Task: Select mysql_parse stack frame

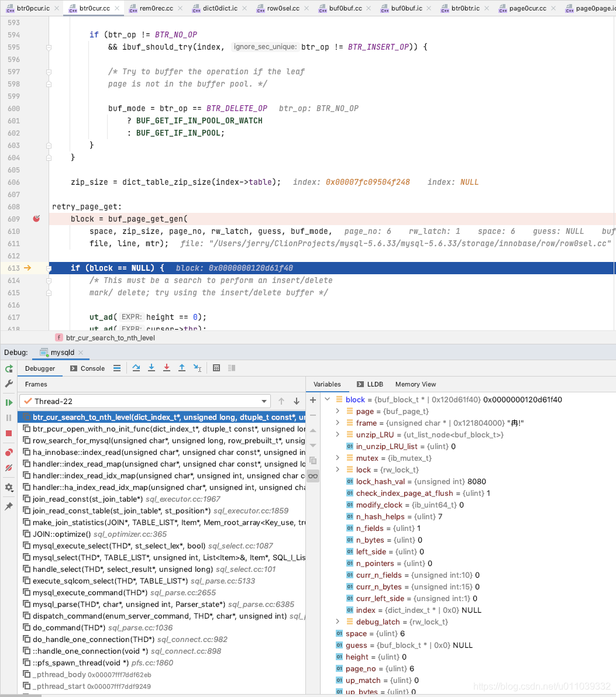Action: tap(162, 604)
